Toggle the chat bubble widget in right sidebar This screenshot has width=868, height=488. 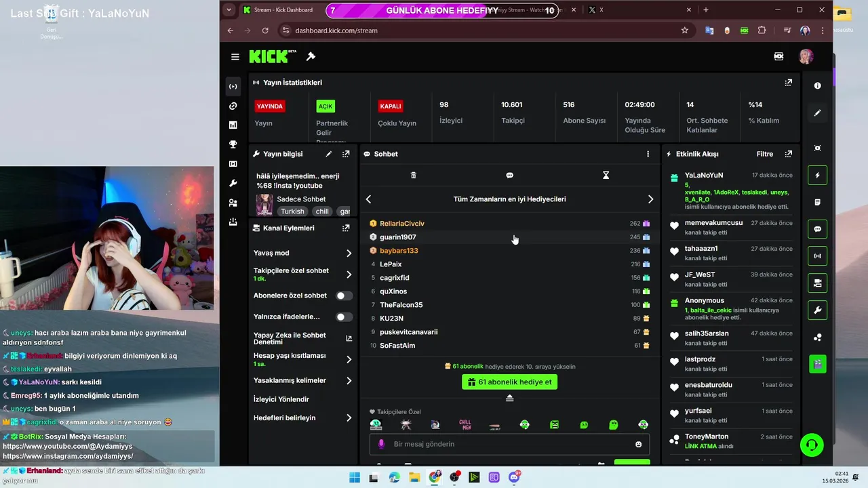(817, 229)
